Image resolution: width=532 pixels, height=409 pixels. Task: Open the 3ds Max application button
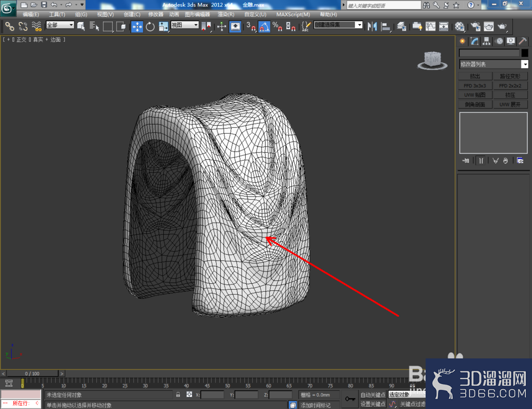coord(7,8)
